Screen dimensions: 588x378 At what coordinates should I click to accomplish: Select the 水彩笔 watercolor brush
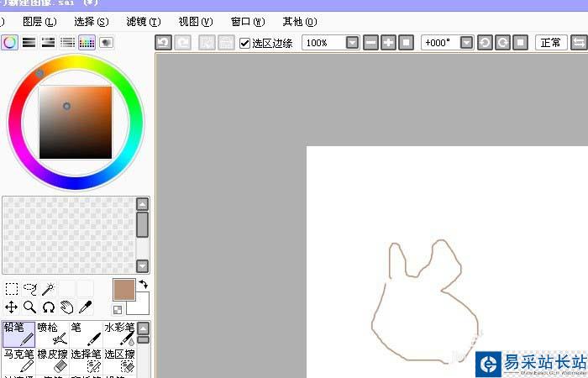(119, 334)
